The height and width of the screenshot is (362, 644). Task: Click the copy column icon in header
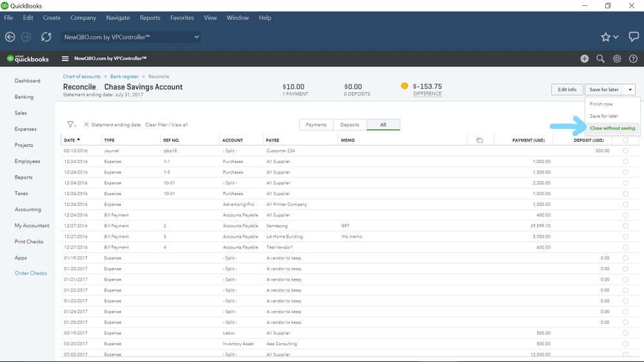tap(480, 140)
